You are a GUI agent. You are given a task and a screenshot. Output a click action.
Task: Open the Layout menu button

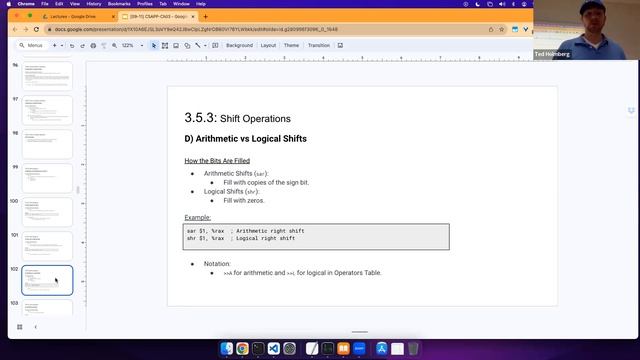point(268,45)
